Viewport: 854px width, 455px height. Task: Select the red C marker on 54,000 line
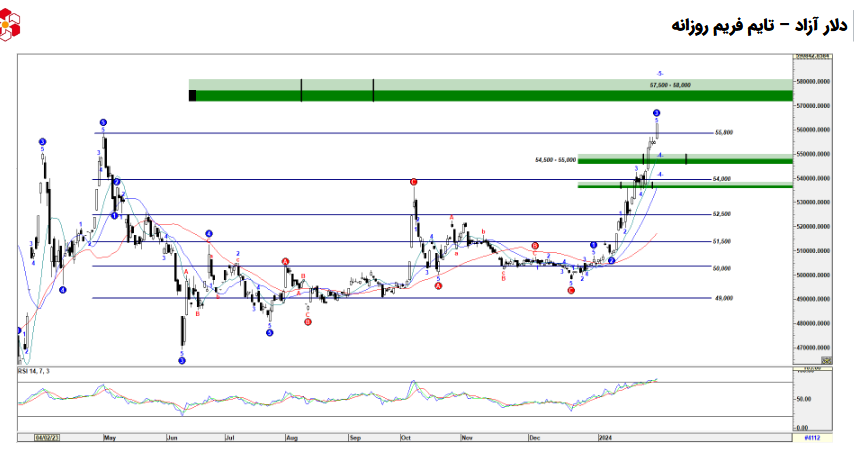[413, 182]
